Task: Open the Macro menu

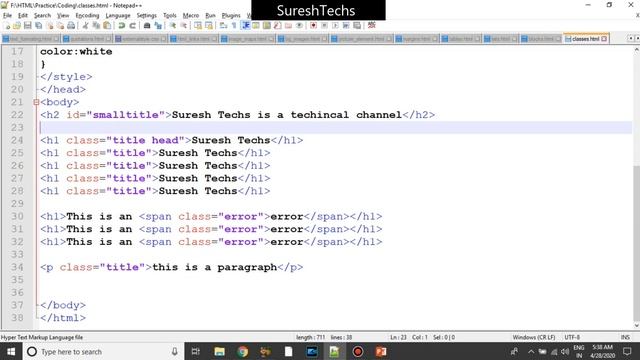Action: pyautogui.click(x=191, y=16)
